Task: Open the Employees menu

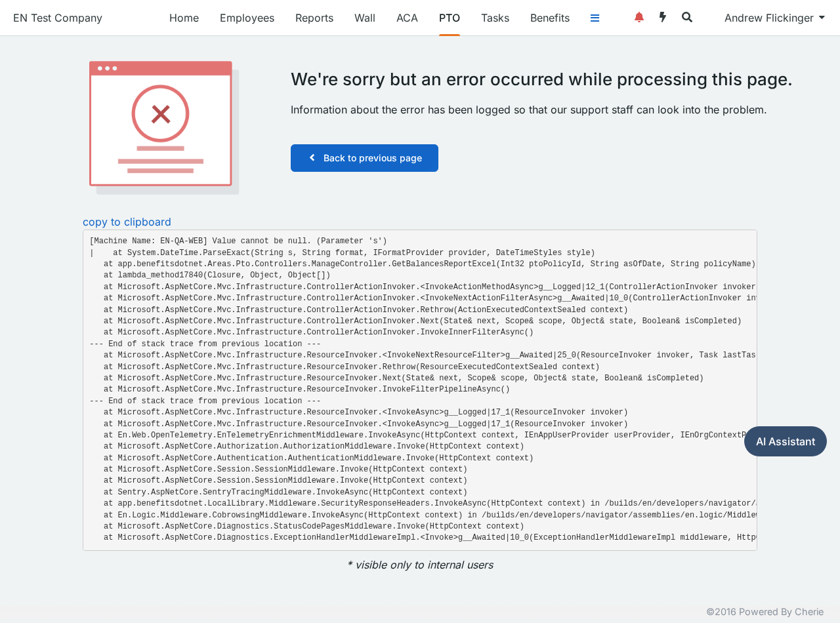Action: tap(247, 18)
